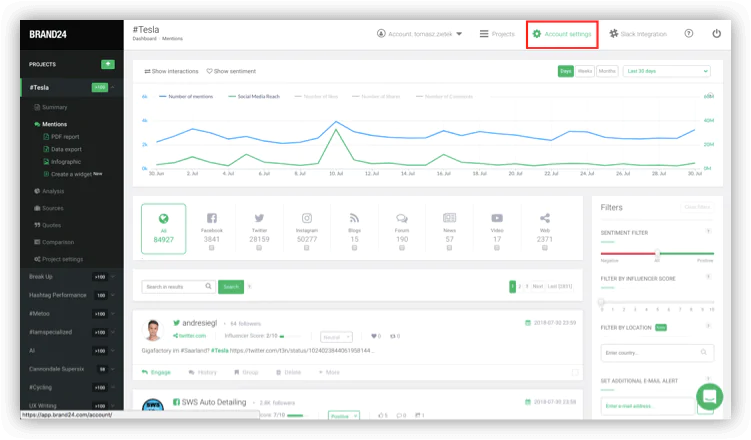Select the All sources globe card
Viewport: 751px width, 440px height.
click(x=163, y=228)
